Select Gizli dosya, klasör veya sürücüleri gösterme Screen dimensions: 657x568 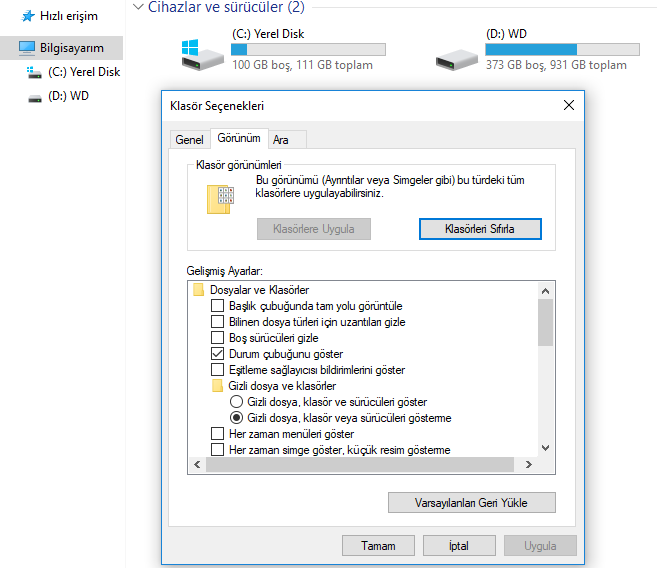[x=236, y=418]
